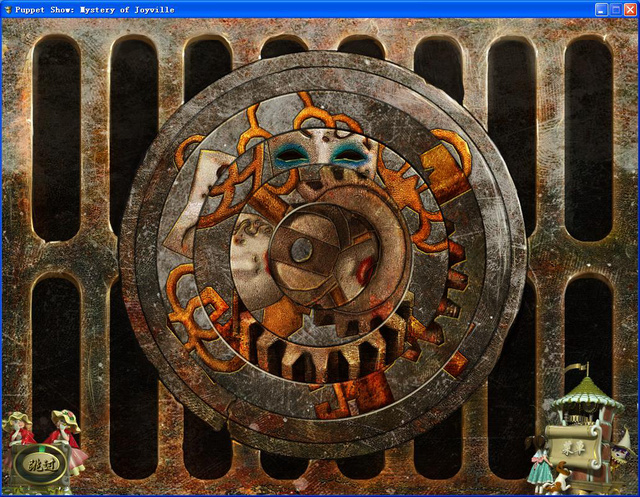Minimize the Puppet Show game window
This screenshot has width=640, height=497.
pos(601,9)
